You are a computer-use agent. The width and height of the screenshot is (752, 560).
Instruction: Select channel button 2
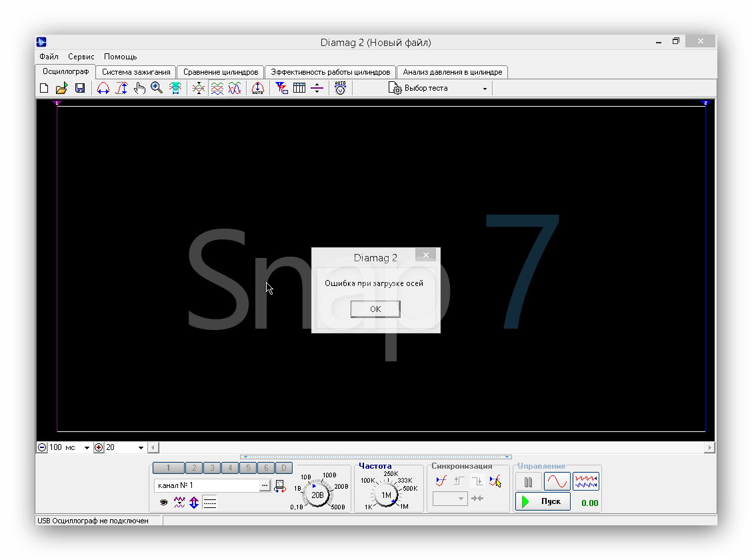pos(194,468)
